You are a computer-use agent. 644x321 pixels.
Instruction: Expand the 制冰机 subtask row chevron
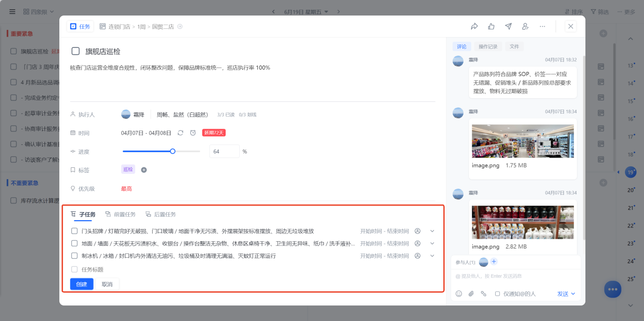pyautogui.click(x=432, y=255)
